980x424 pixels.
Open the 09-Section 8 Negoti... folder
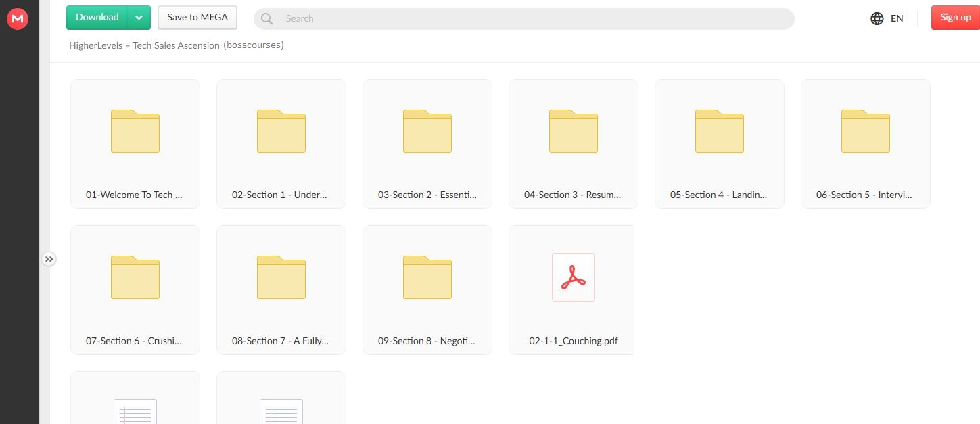[427, 277]
